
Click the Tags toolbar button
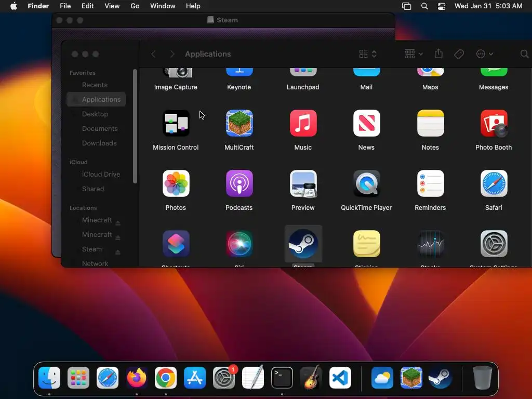459,54
